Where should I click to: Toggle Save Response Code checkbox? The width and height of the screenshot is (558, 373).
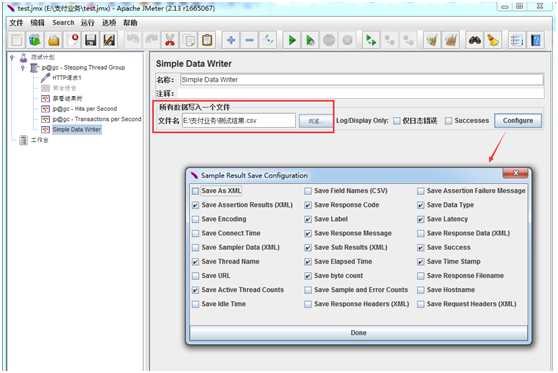308,205
